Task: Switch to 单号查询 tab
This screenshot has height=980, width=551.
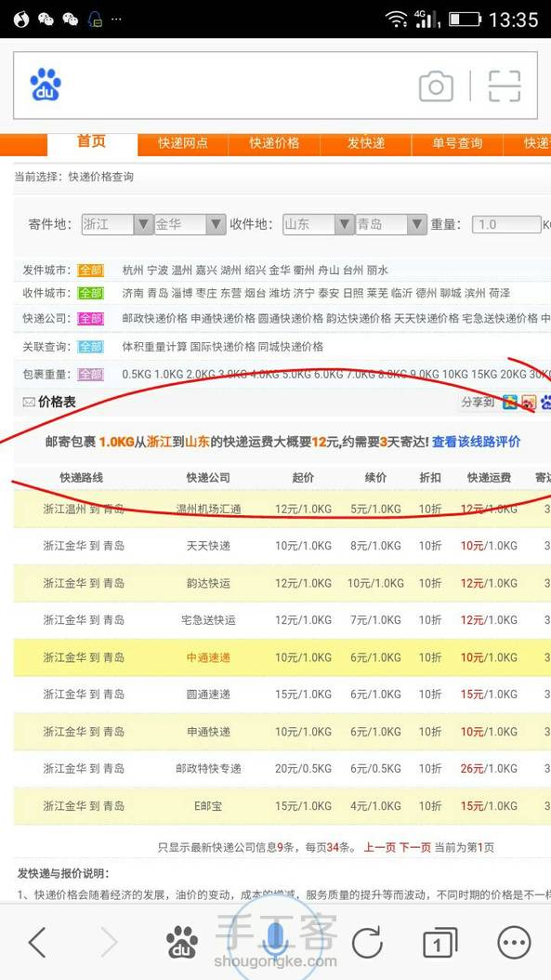Action: 457,144
